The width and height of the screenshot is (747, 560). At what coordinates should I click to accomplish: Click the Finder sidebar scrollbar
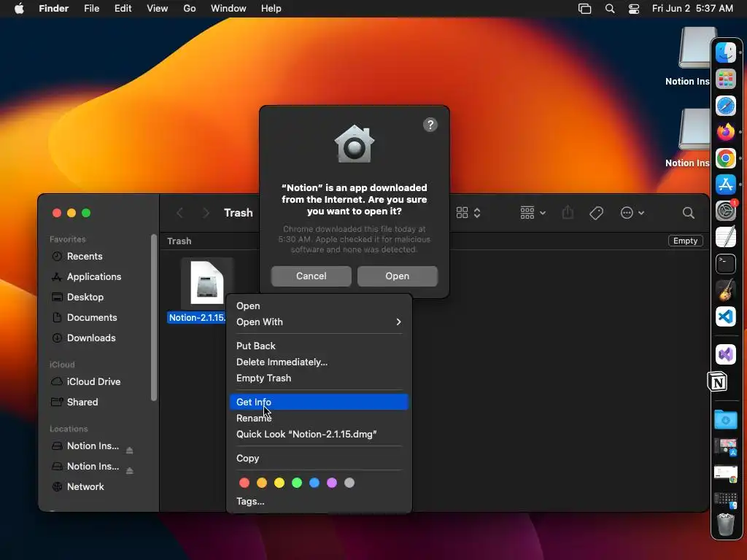[153, 318]
